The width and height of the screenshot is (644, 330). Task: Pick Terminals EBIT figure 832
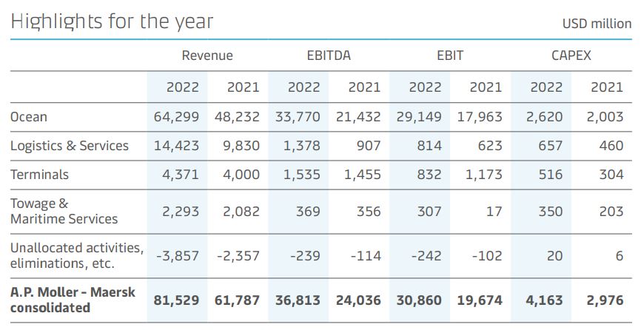point(429,175)
